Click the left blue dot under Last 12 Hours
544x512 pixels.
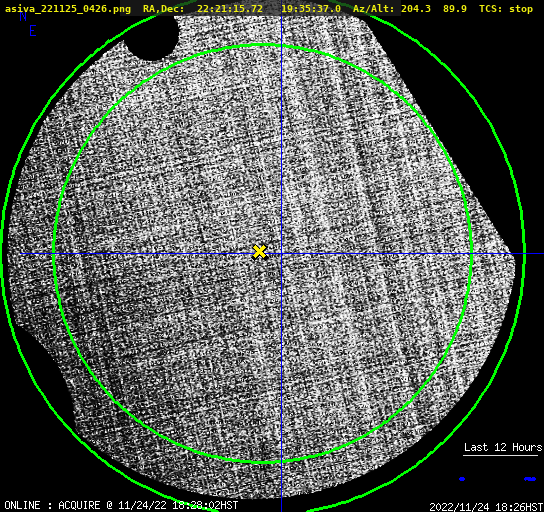click(462, 479)
